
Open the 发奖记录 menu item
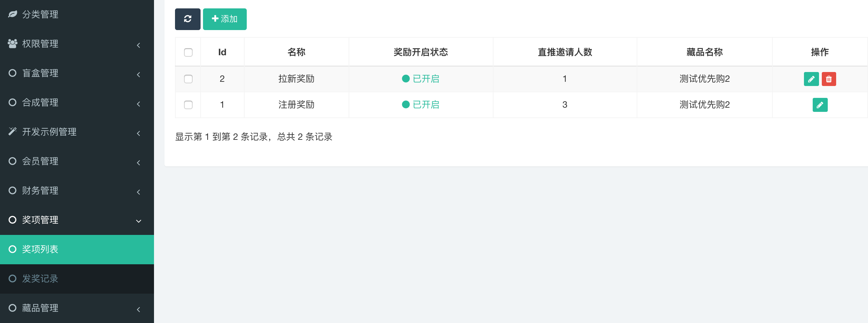[x=40, y=279]
